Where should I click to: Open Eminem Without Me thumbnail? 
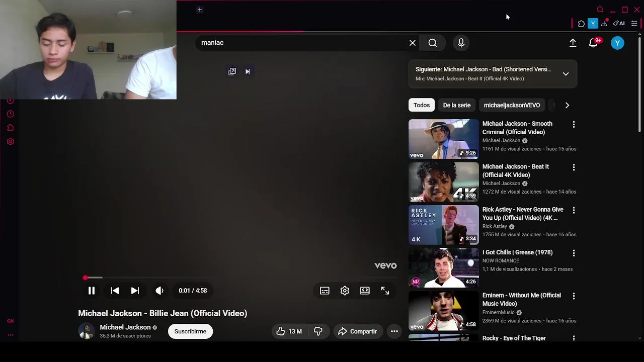[444, 311]
